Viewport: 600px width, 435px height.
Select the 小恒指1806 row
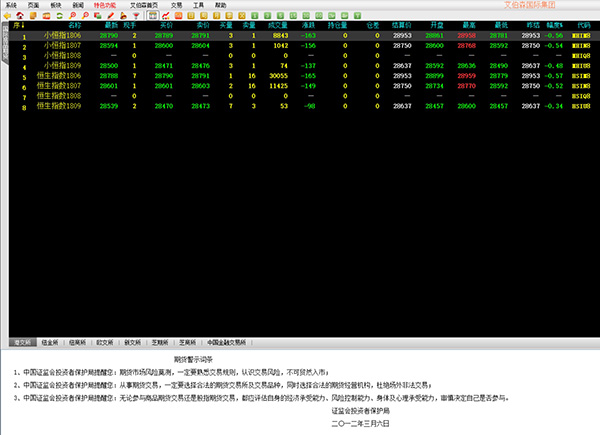point(304,36)
